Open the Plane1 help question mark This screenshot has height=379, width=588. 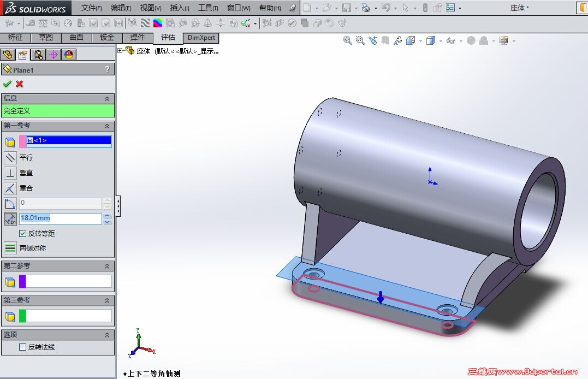click(x=107, y=69)
